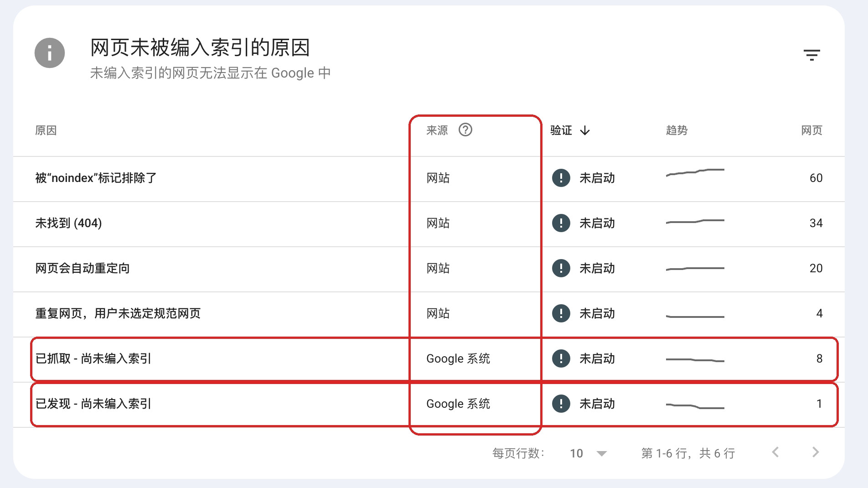Click the trend sparkline in the 已发现 row

click(695, 406)
